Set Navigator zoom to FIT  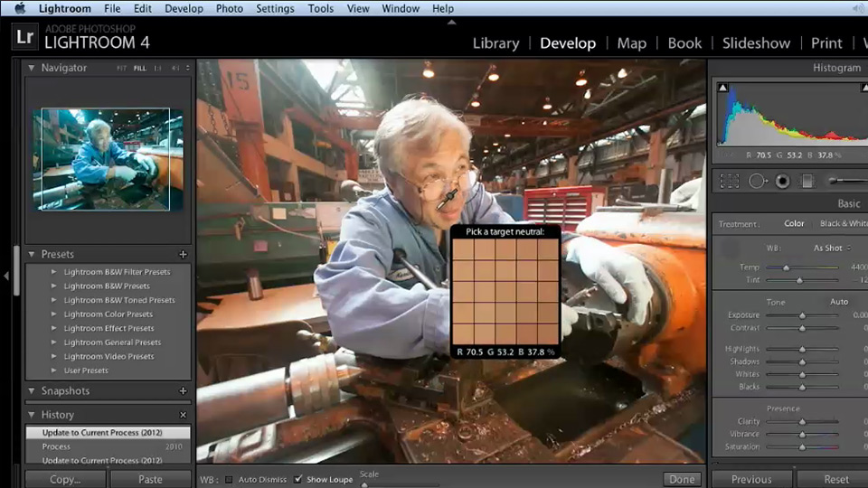(x=121, y=68)
